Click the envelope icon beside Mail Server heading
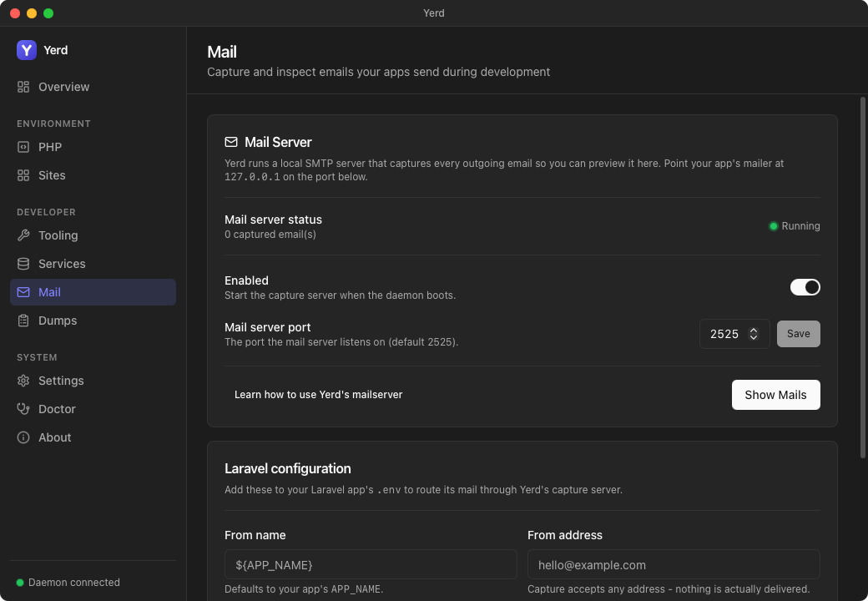The height and width of the screenshot is (601, 868). (x=231, y=142)
